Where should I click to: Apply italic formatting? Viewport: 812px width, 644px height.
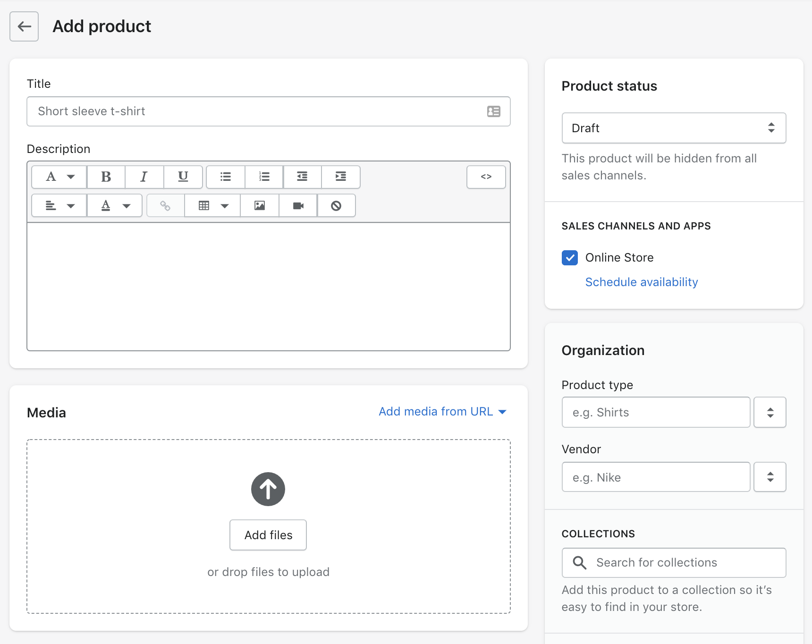(144, 177)
